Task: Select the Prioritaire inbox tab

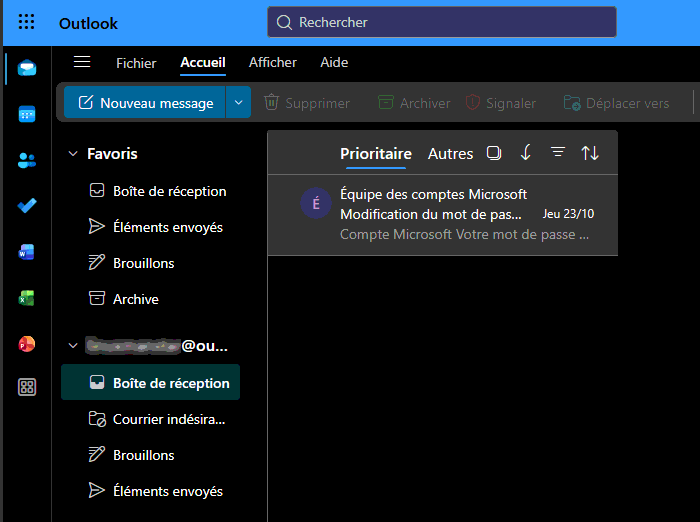Action: pyautogui.click(x=376, y=154)
